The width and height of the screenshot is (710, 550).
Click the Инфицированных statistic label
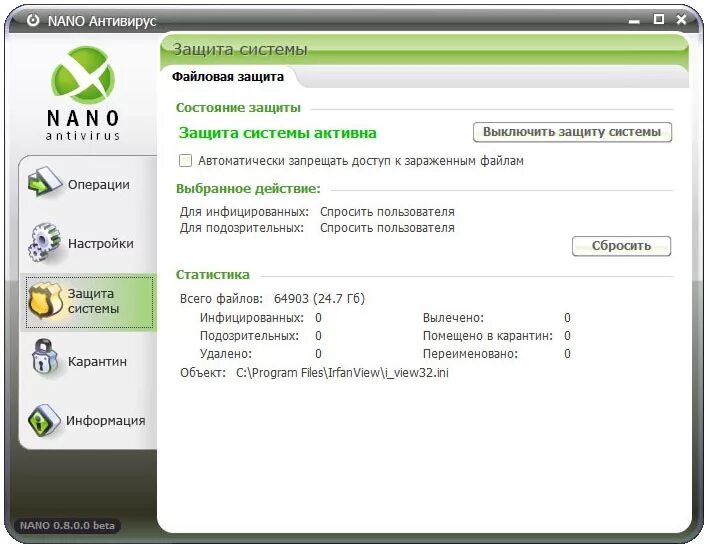coord(252,318)
